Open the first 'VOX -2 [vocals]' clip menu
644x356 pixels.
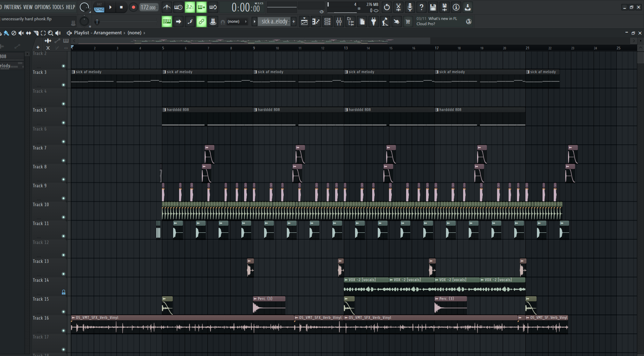[x=346, y=280]
